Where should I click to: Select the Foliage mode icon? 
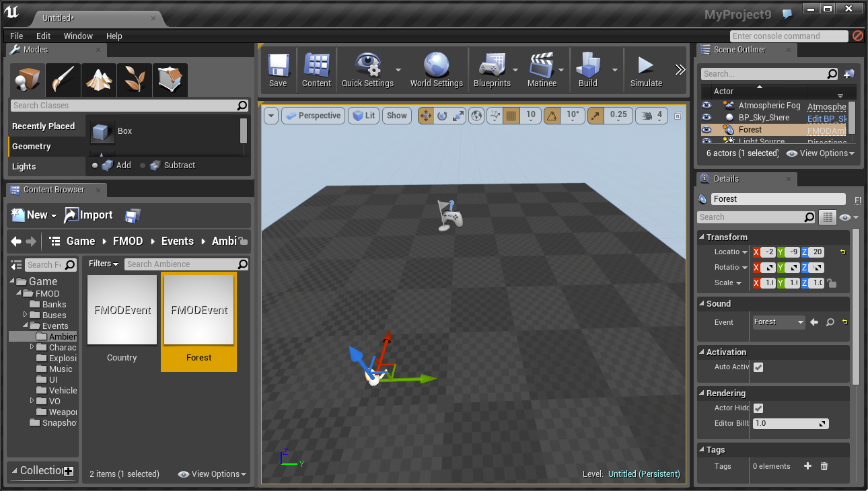135,81
